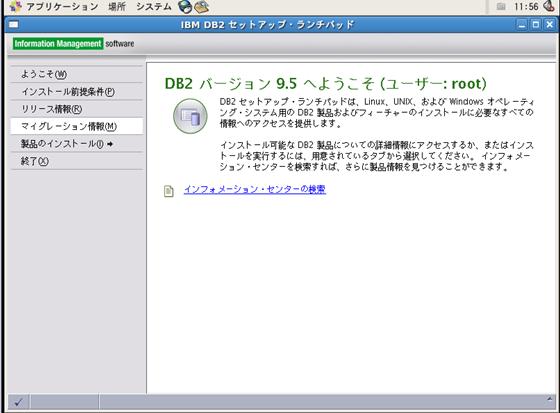Click DB2 バージョン 9.5 へようこそ heading
560x413 pixels.
325,84
